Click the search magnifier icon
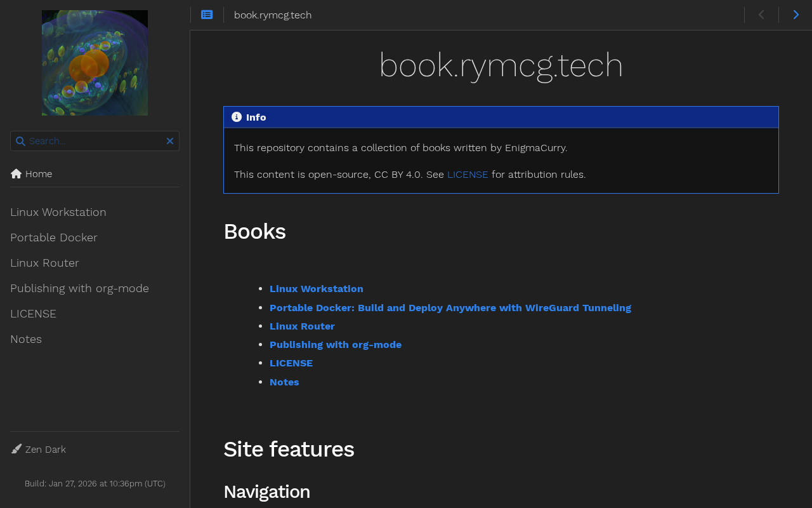 point(20,141)
